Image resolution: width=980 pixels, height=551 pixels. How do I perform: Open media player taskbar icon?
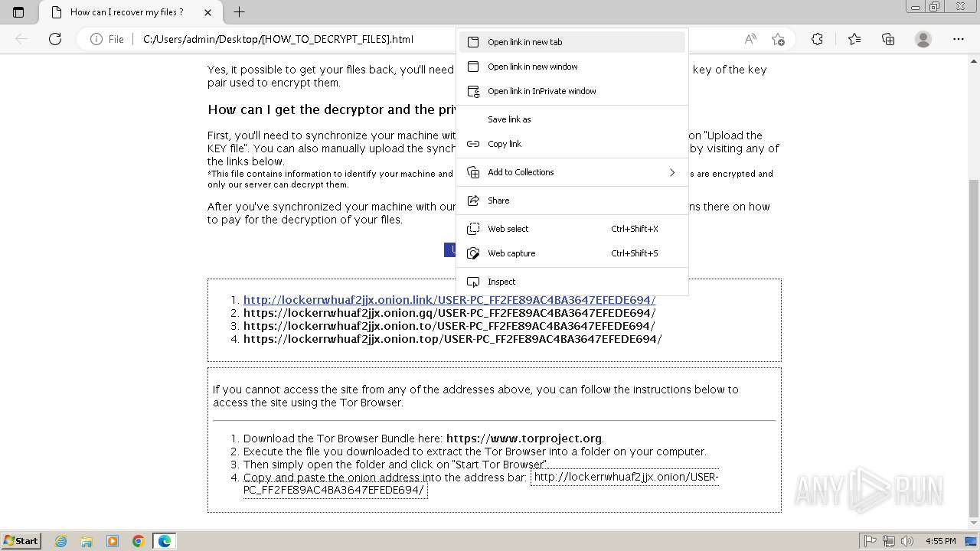coord(113,541)
